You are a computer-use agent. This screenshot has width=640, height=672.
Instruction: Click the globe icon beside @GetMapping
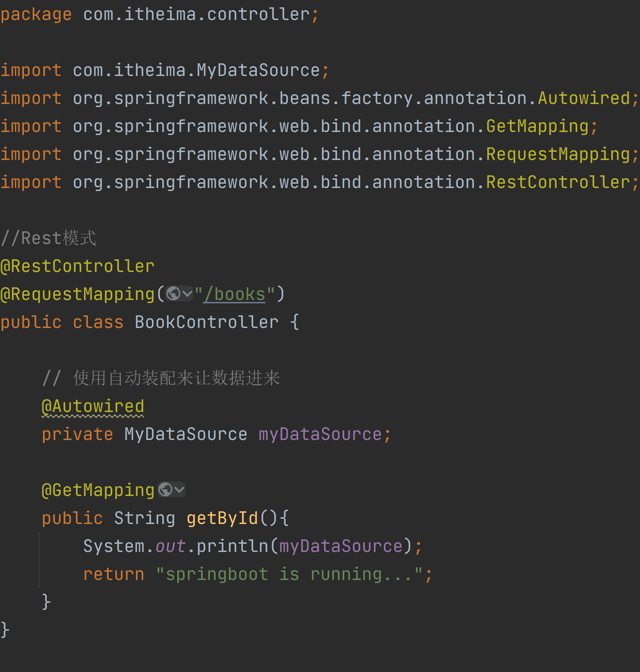tap(165, 490)
